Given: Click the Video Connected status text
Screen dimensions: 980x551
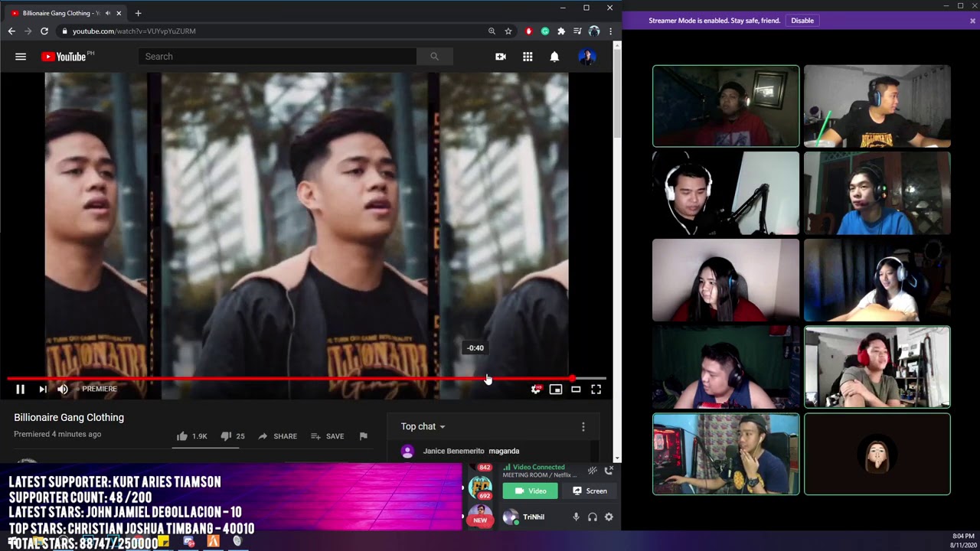Looking at the screenshot, I should coord(539,467).
